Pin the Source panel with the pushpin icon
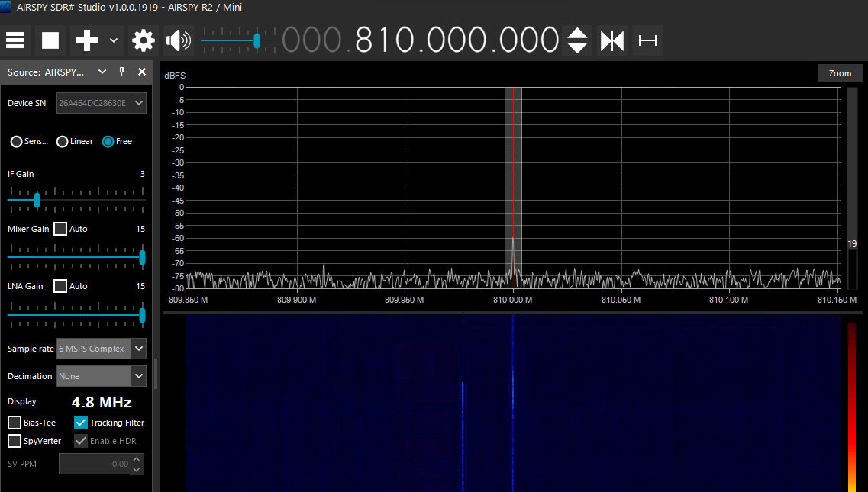The width and height of the screenshot is (868, 492). [x=122, y=72]
